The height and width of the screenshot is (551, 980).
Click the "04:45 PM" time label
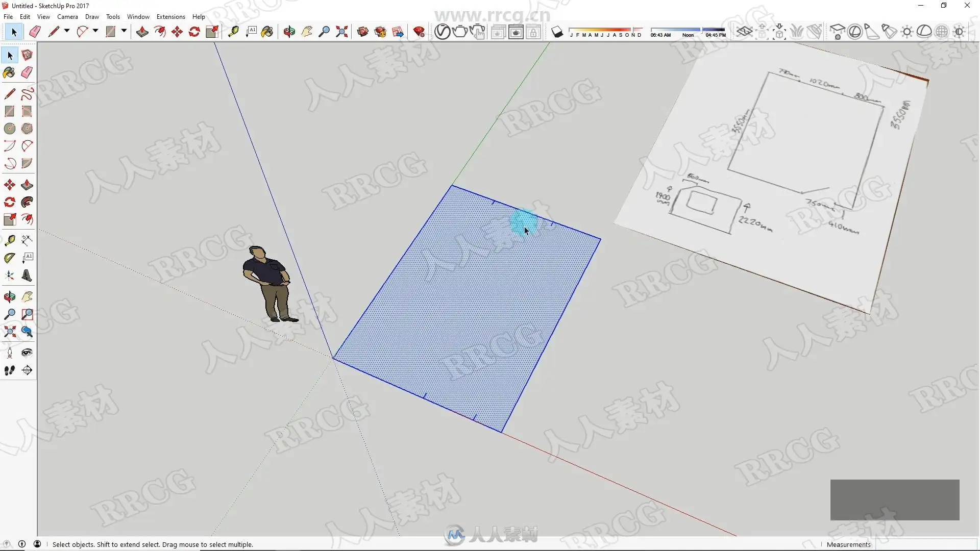(x=716, y=35)
